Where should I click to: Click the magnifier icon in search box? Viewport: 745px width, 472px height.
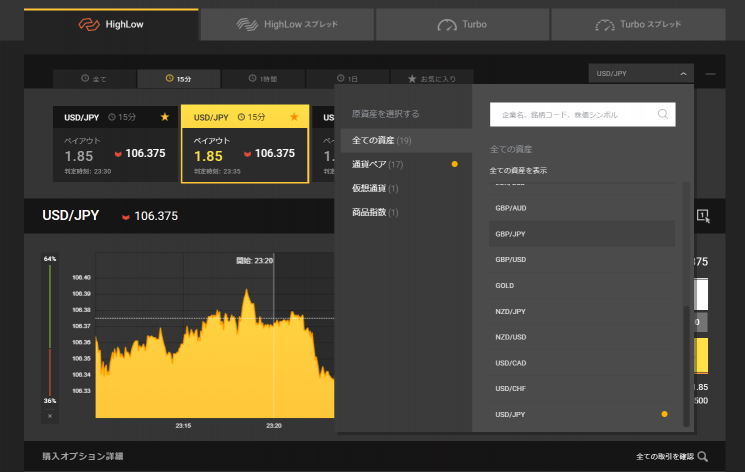coord(663,114)
